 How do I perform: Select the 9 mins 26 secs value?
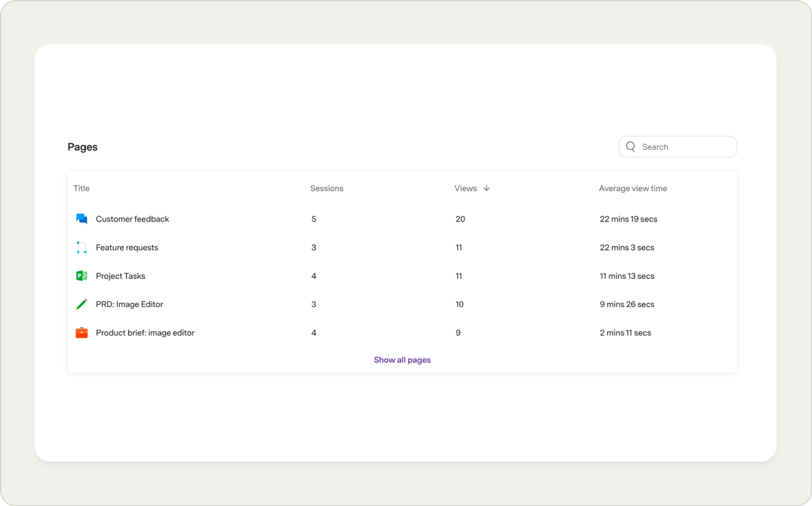(627, 304)
